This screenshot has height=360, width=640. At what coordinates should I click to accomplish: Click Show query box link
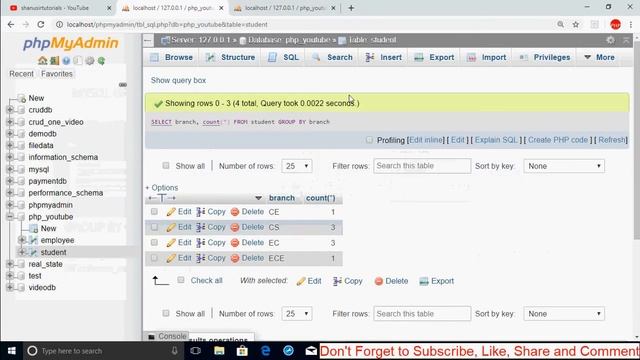pos(178,80)
